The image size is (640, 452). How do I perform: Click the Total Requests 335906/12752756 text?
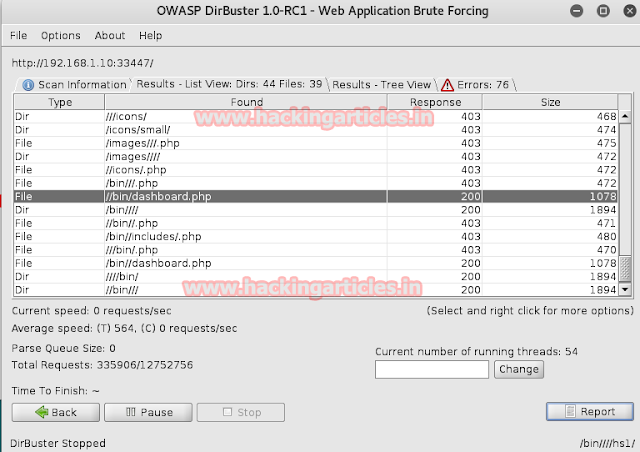pos(102,365)
